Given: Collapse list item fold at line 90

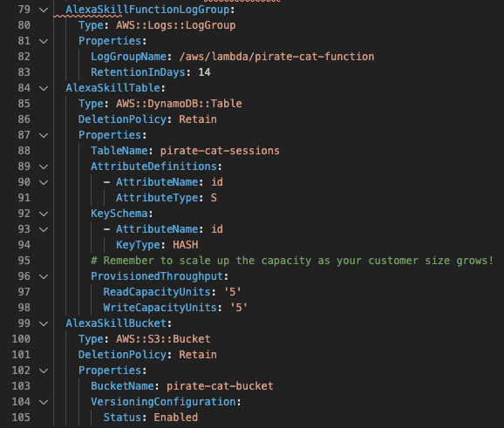Looking at the screenshot, I should 44,182.
